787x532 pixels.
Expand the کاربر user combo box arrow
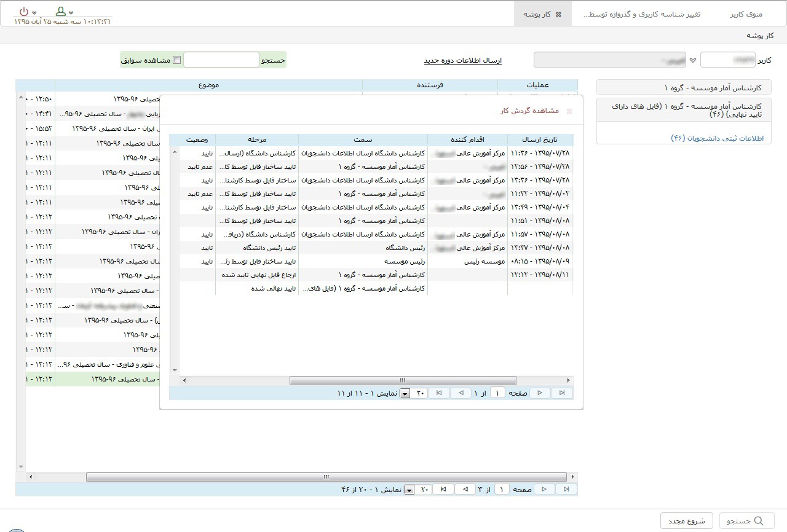693,60
